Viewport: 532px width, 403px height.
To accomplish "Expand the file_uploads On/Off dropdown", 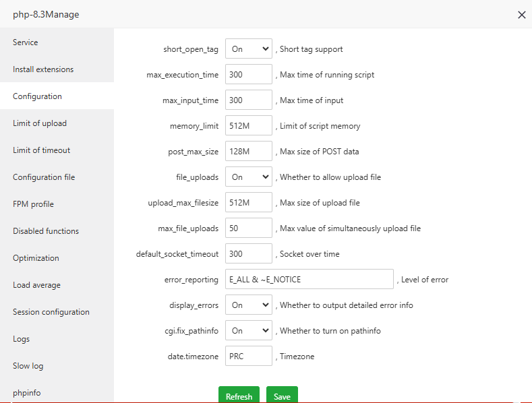I will [248, 177].
